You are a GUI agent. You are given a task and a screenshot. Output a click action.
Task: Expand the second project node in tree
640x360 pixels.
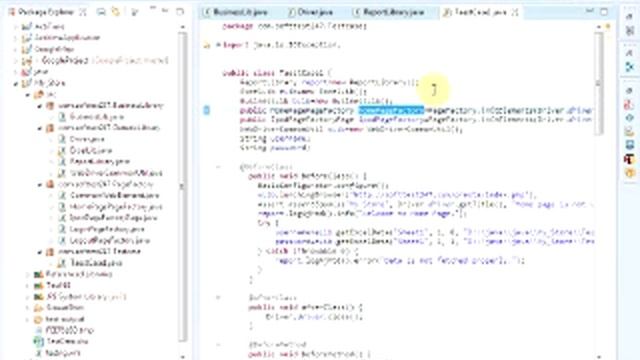click(16, 38)
